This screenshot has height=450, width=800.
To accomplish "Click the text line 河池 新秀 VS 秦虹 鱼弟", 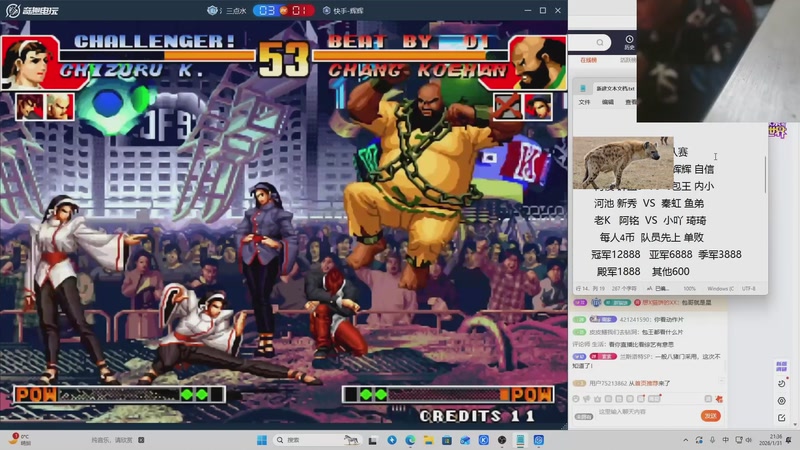I will (649, 204).
